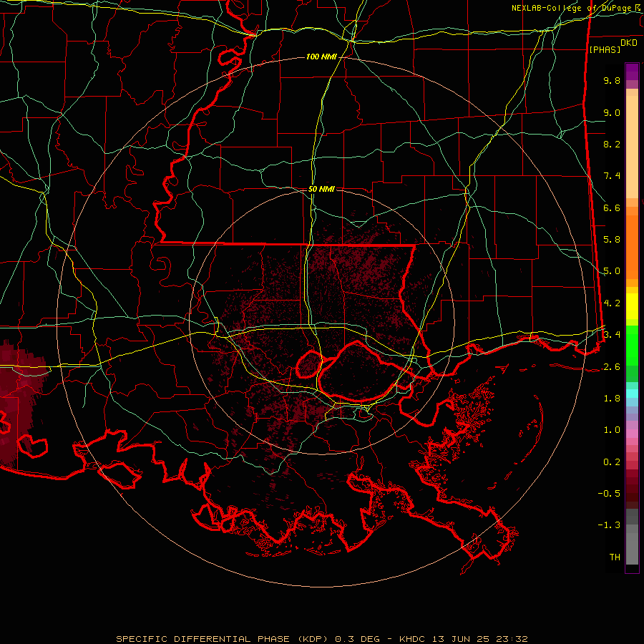Image resolution: width=644 pixels, height=644 pixels.
Task: Click the -1.3 legend value
Action: point(609,525)
